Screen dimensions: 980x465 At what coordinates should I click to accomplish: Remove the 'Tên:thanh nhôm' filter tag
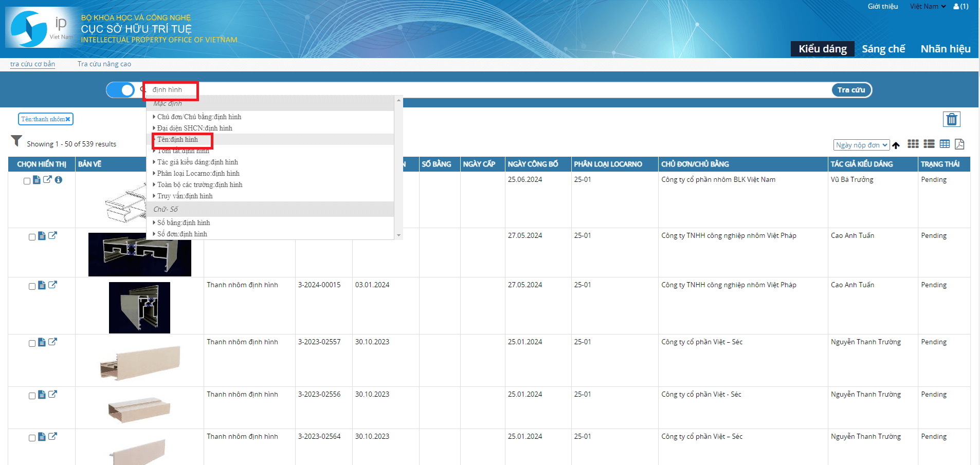[x=67, y=119]
